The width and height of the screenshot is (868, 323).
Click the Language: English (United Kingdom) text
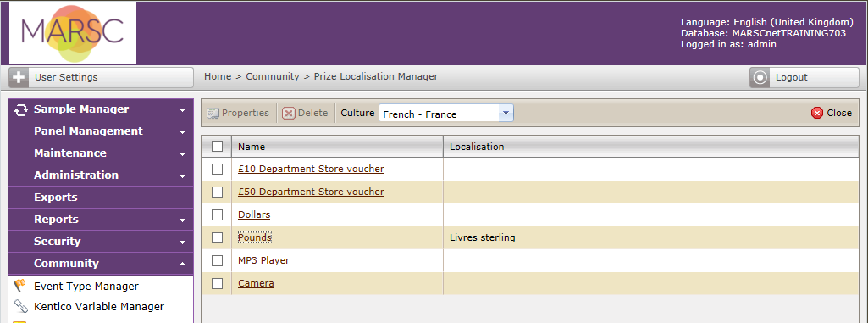[x=766, y=23]
